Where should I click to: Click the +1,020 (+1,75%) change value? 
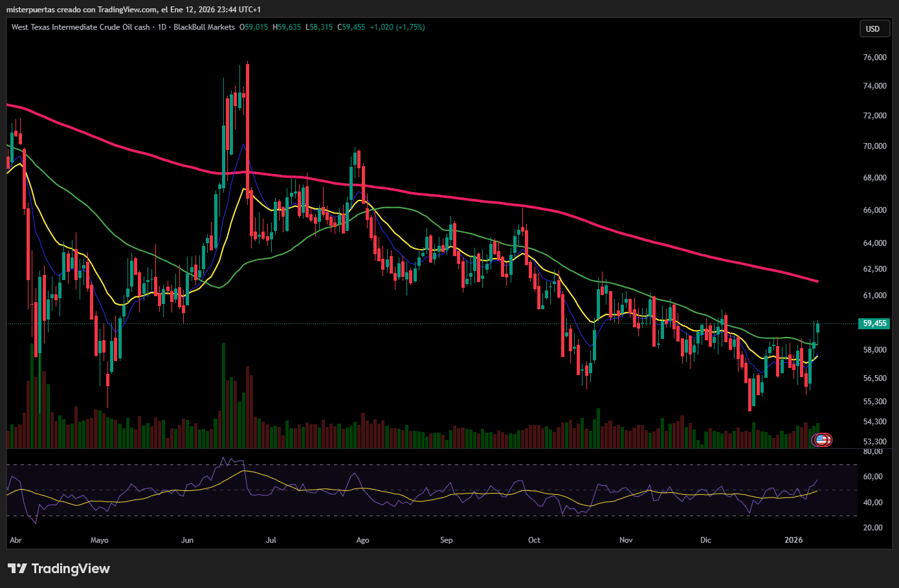pyautogui.click(x=397, y=27)
